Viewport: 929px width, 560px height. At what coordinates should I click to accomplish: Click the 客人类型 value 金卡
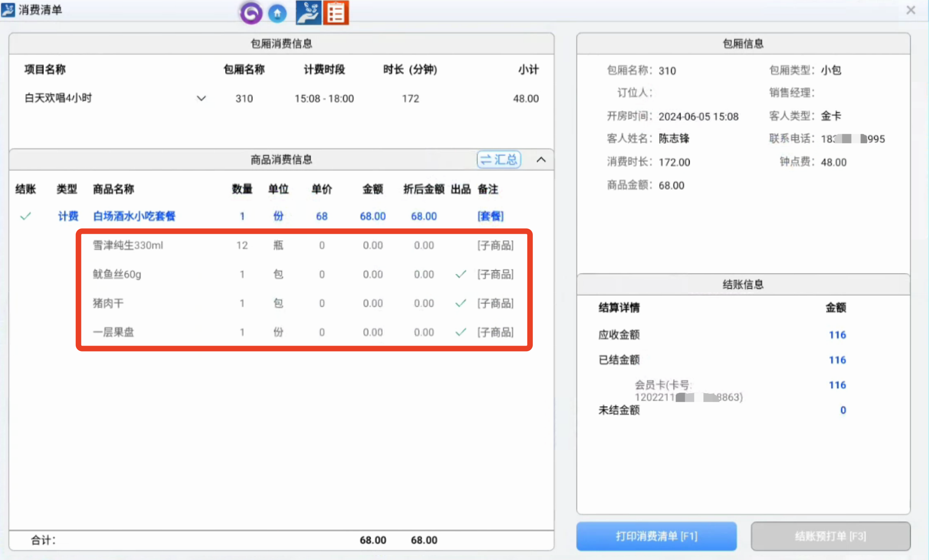(831, 116)
